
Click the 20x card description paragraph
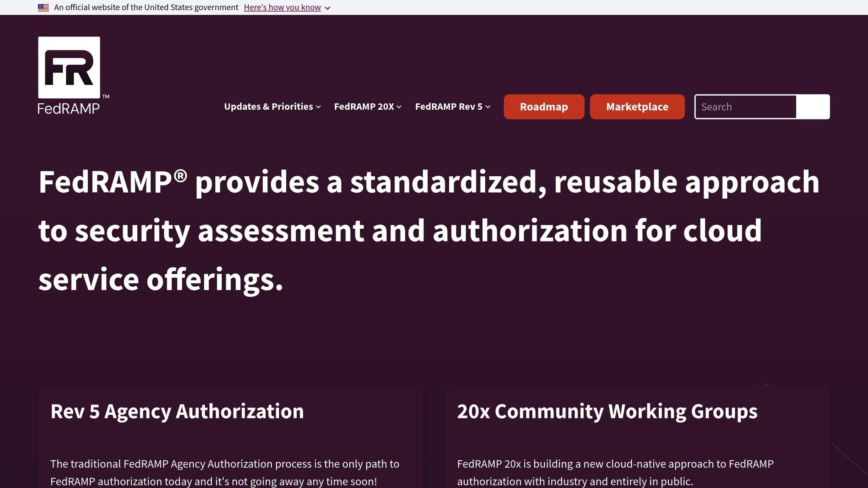click(615, 473)
